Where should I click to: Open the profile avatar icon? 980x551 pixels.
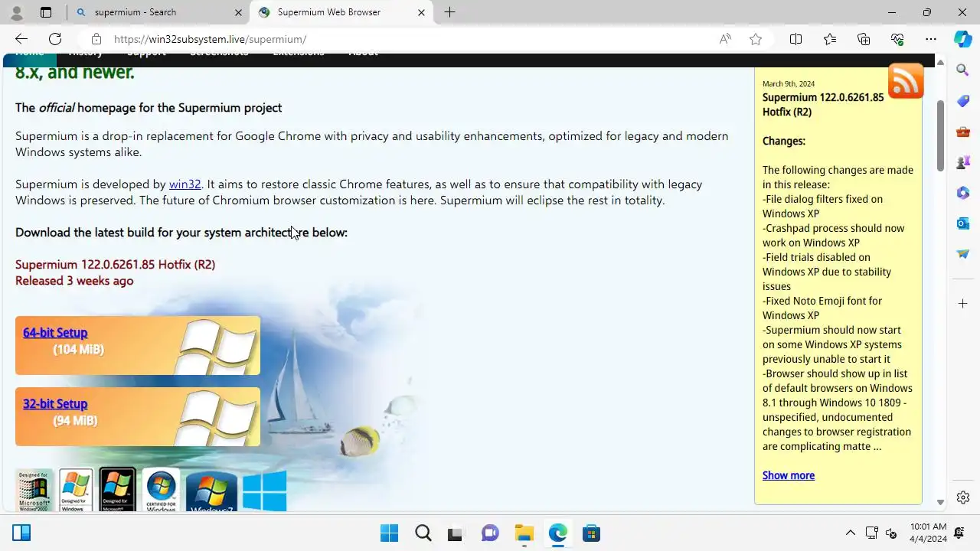coord(16,12)
